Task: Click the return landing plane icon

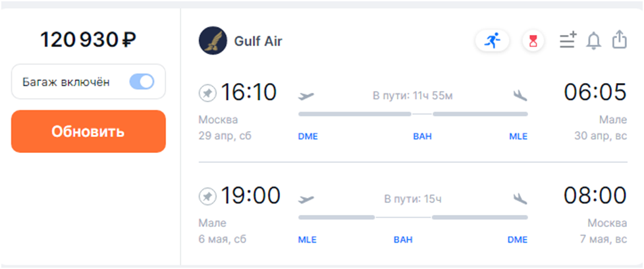Action: (520, 198)
